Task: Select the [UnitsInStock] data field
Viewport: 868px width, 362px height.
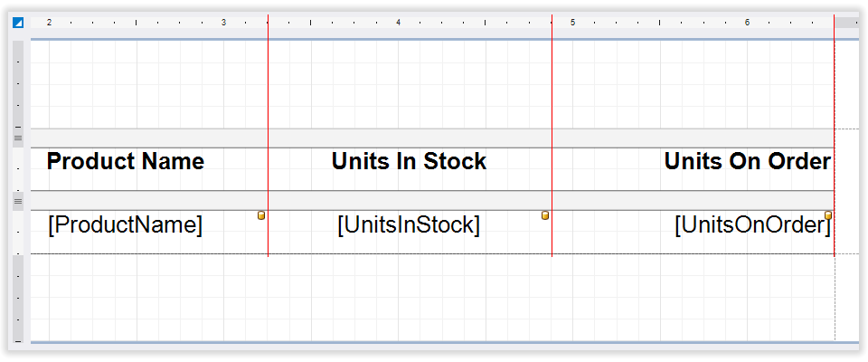Action: point(409,225)
